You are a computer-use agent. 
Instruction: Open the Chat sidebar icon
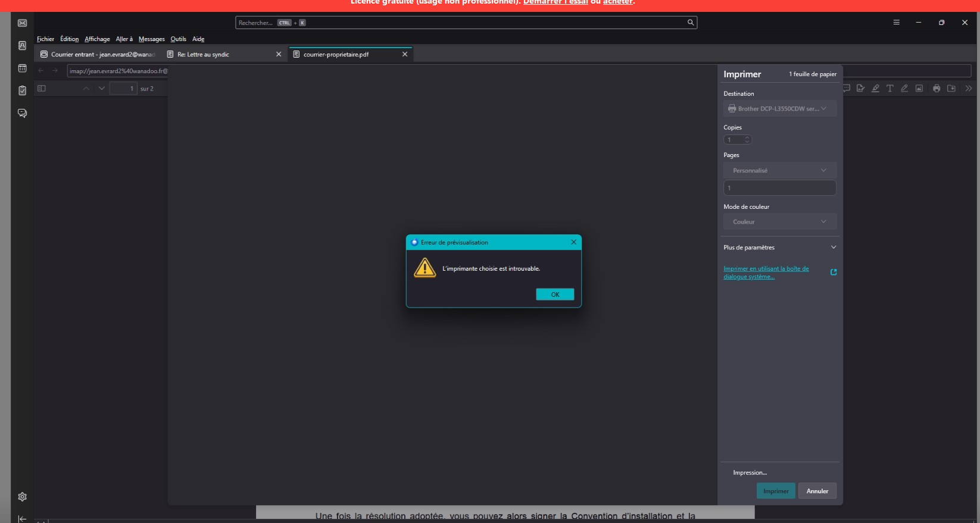click(22, 113)
